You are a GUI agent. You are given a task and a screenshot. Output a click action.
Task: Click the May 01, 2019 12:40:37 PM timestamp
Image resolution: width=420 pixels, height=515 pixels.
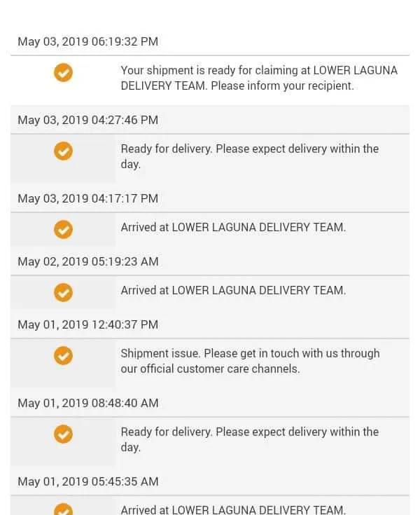tap(87, 324)
